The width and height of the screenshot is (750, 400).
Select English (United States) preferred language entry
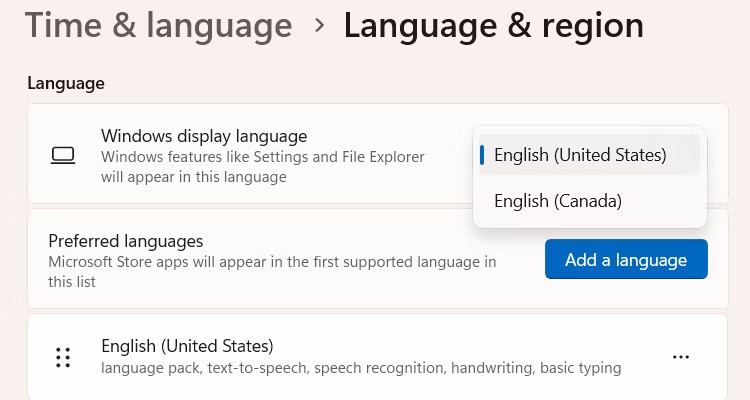[187, 346]
